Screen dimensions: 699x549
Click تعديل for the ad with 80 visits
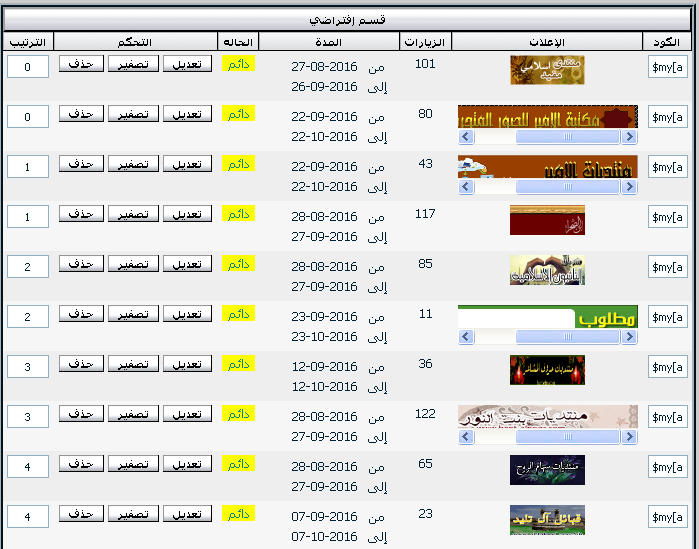pyautogui.click(x=187, y=114)
